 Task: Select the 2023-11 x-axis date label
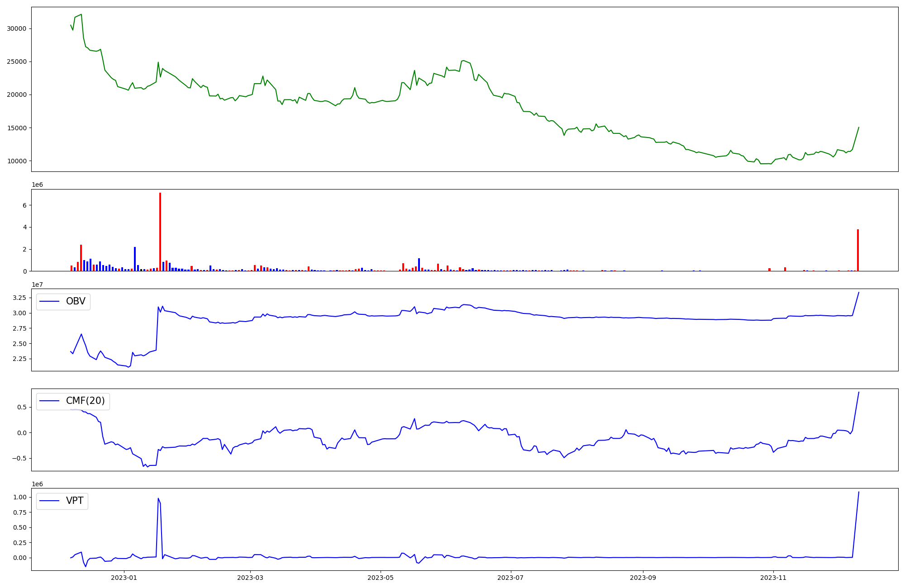(773, 578)
